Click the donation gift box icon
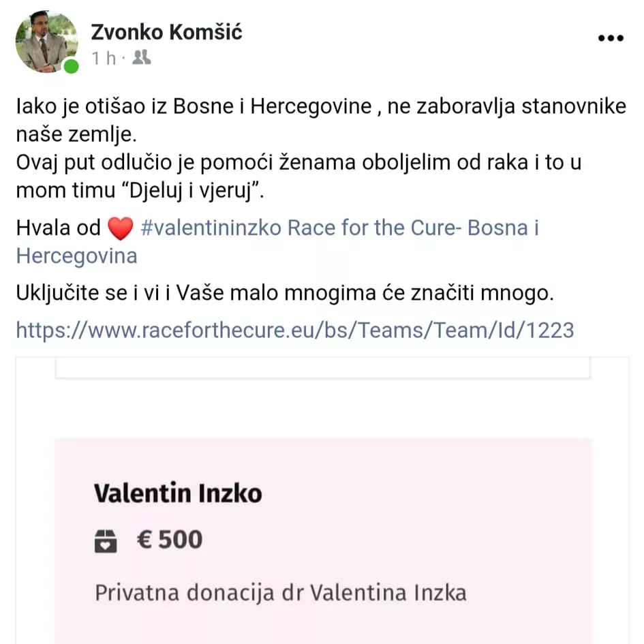This screenshot has width=644, height=644. 105,541
